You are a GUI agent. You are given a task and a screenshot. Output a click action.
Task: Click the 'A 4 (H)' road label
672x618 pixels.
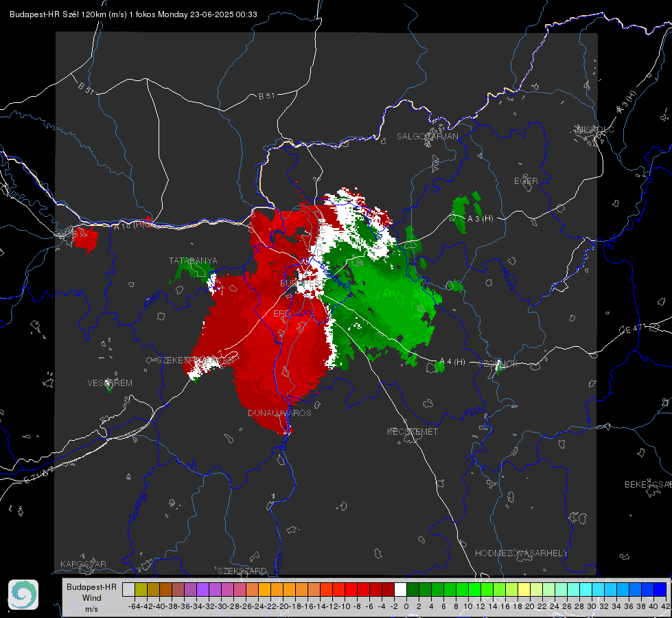pyautogui.click(x=452, y=362)
